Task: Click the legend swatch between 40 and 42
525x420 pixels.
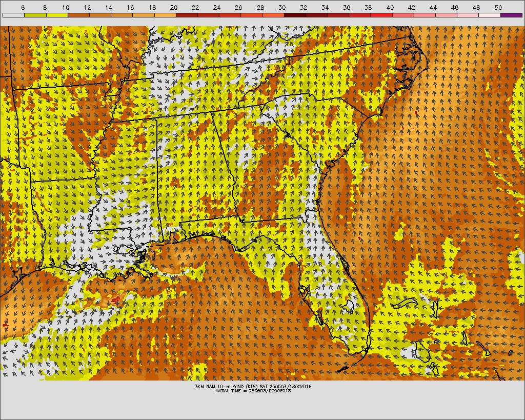Action: pyautogui.click(x=403, y=15)
